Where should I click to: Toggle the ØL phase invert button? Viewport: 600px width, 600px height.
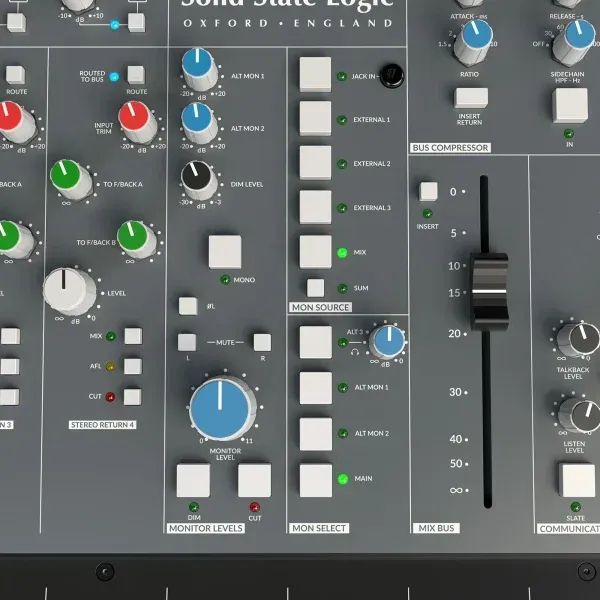pos(188,306)
